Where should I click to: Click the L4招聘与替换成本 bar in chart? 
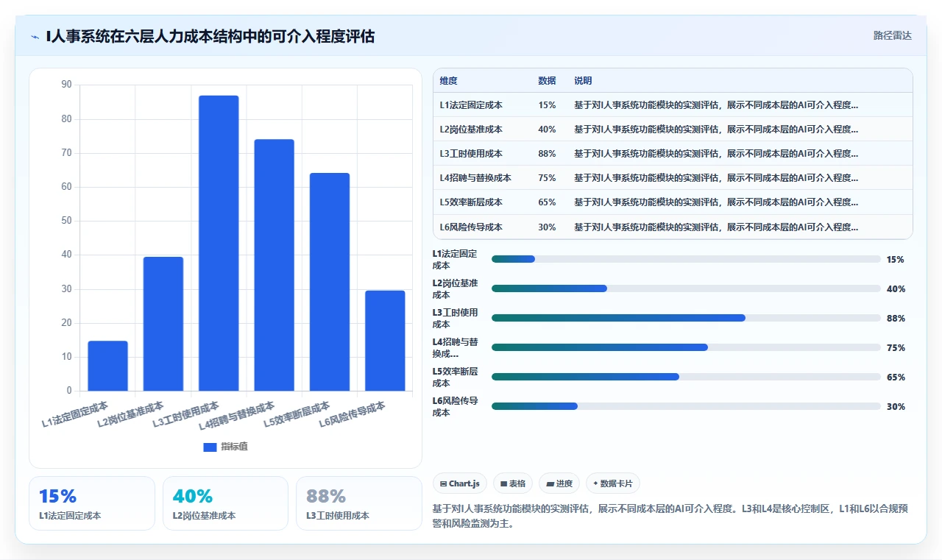pyautogui.click(x=275, y=265)
